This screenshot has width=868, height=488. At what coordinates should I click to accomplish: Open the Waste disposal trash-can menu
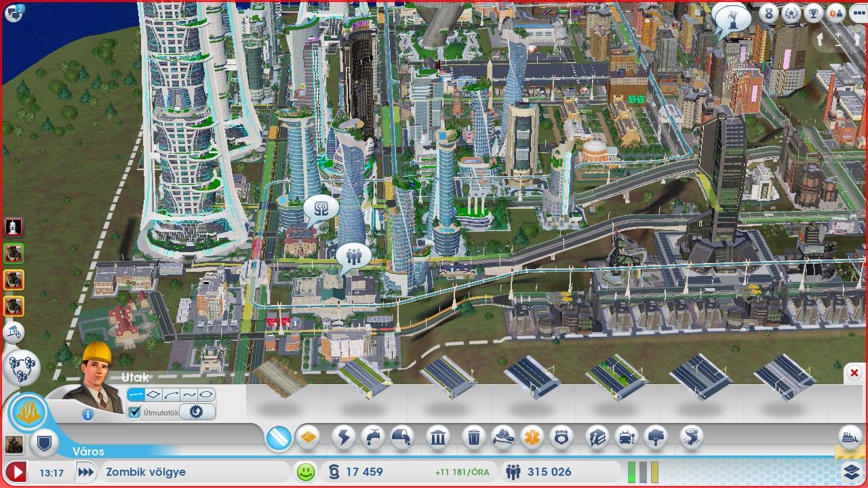click(x=474, y=438)
